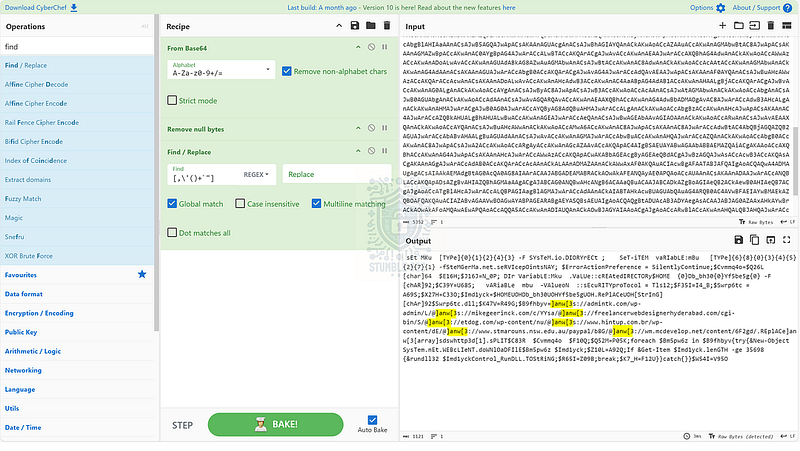Expand the Data format category

[77, 294]
